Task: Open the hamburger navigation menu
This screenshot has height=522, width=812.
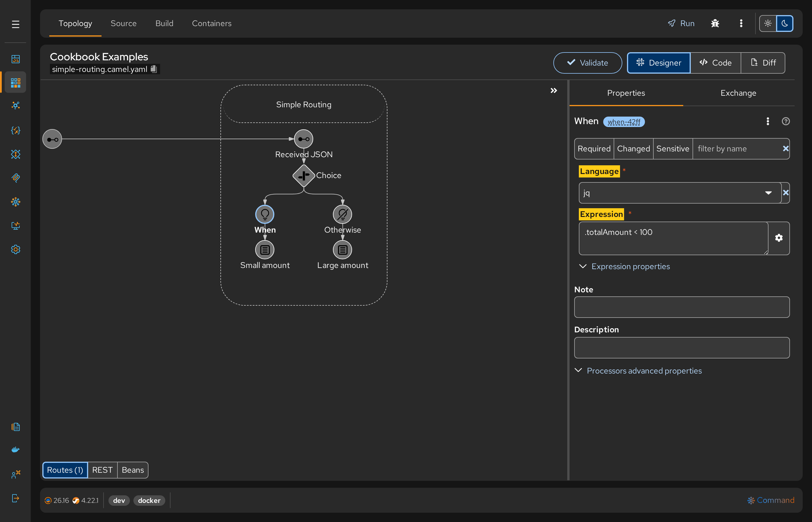Action: point(15,24)
